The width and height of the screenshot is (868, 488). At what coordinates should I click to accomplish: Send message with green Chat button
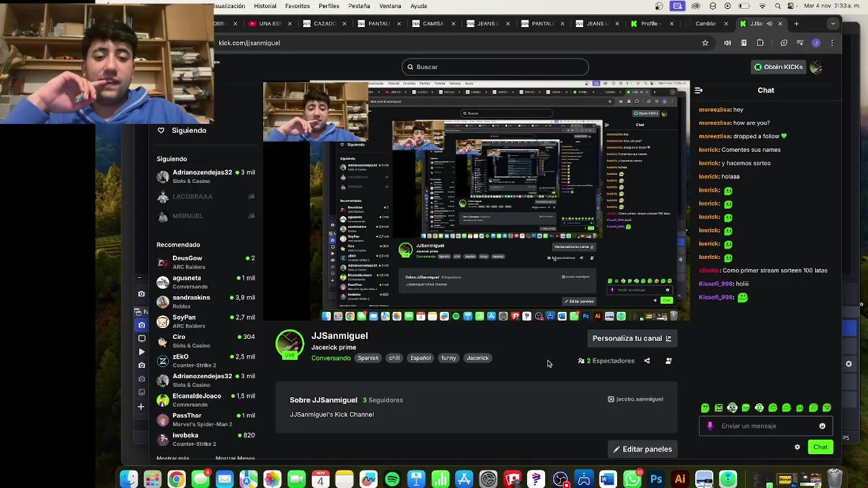[x=821, y=447]
